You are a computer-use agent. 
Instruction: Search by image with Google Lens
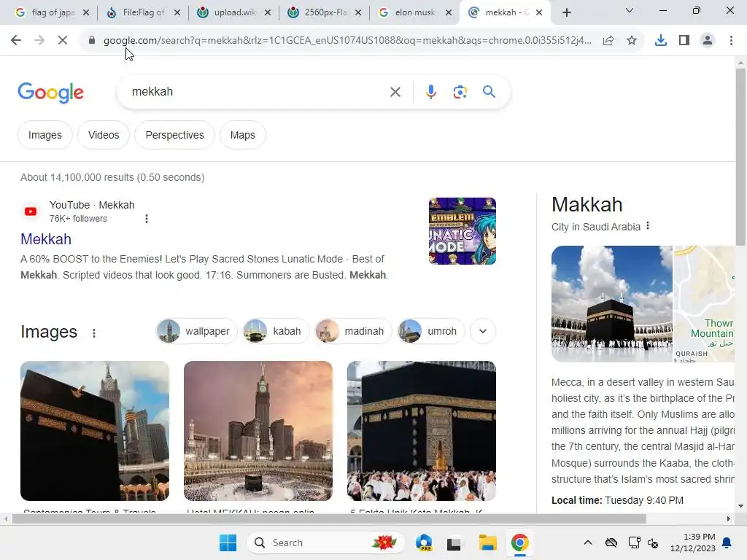tap(460, 92)
